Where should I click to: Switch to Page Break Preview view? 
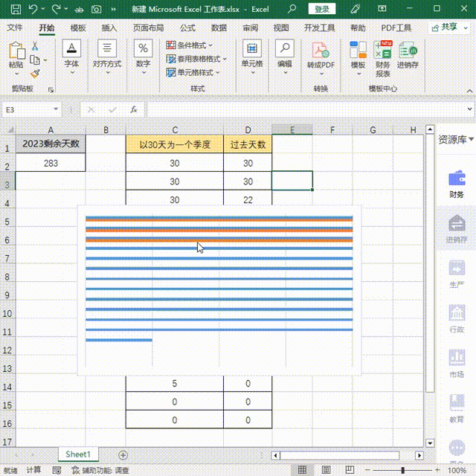349,470
